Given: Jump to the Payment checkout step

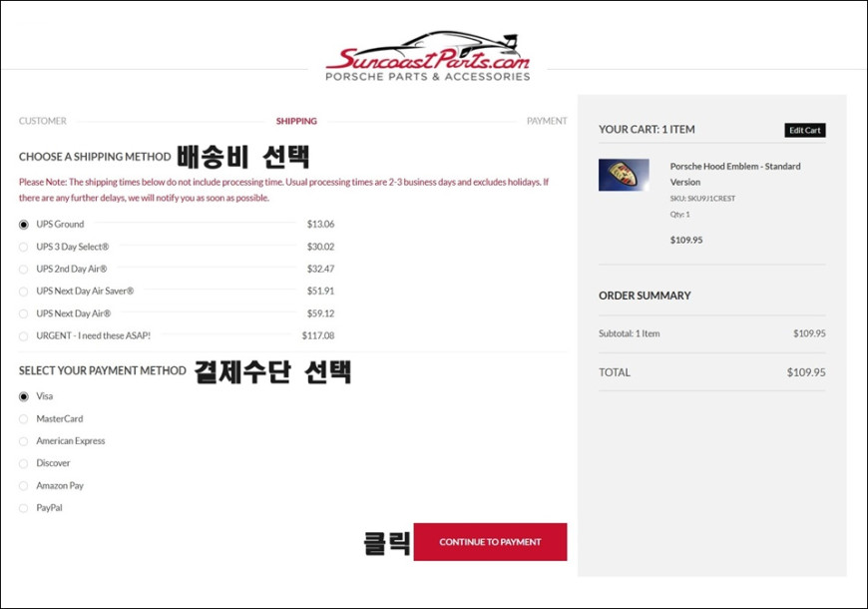Looking at the screenshot, I should coord(547,121).
